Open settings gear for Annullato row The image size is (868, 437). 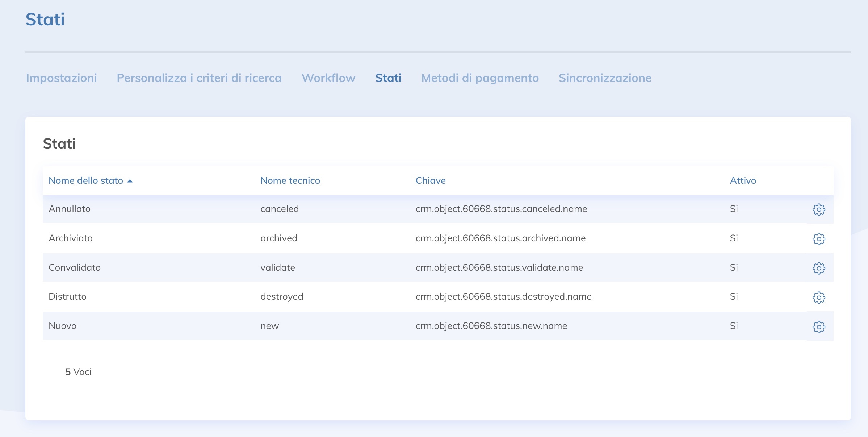tap(819, 209)
